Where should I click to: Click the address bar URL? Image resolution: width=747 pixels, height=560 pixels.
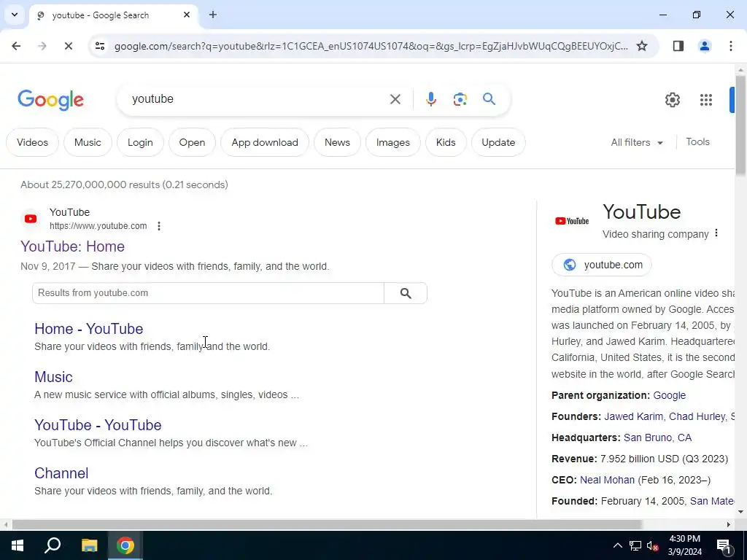point(371,46)
